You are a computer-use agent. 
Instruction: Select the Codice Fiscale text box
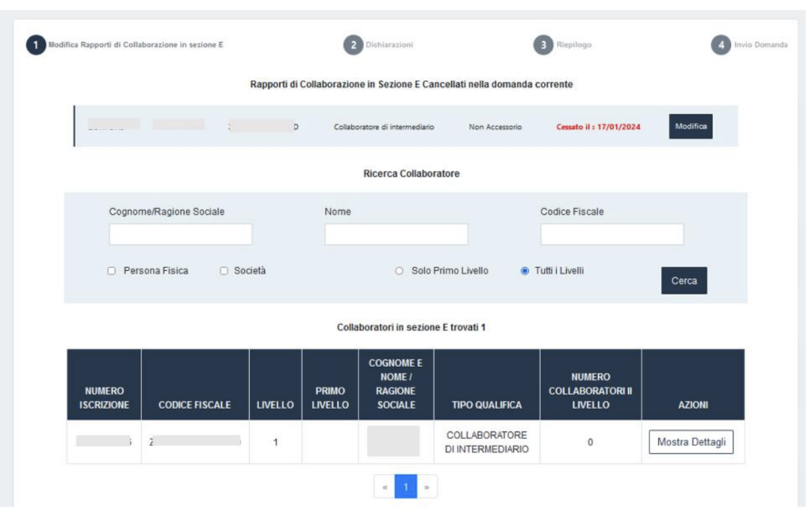pos(611,233)
